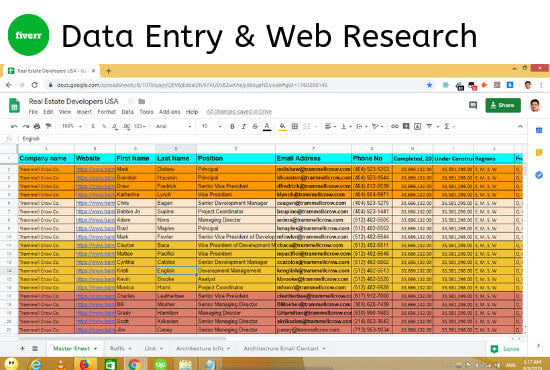
Task: Open the Functions sigma menu
Action: (447, 126)
